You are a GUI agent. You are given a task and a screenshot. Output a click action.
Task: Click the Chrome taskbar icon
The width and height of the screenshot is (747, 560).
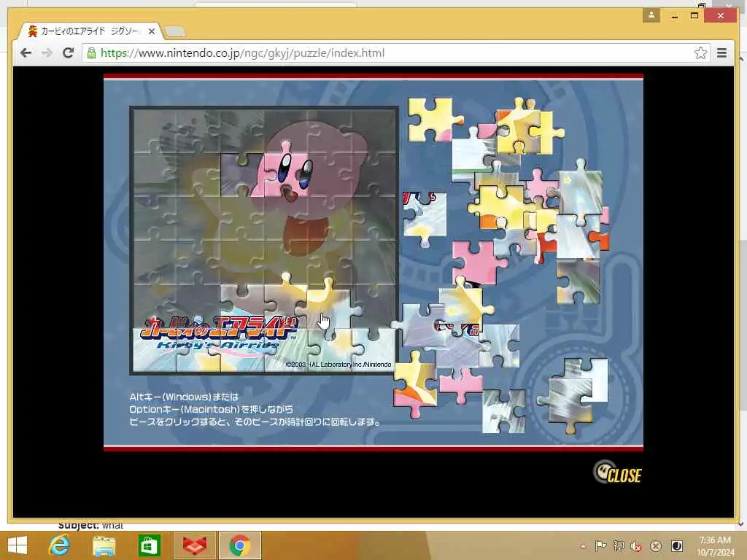pos(239,545)
